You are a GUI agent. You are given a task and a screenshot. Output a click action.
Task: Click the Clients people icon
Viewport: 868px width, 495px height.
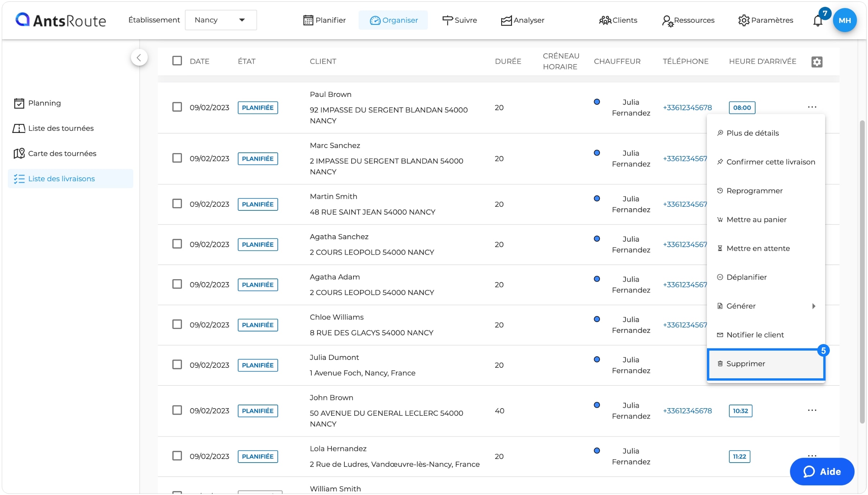click(605, 20)
